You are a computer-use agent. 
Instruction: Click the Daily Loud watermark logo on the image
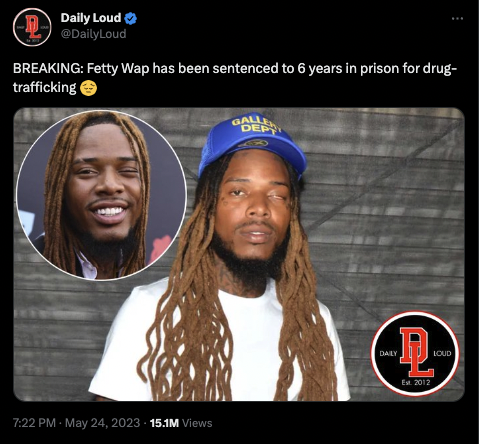coord(415,354)
